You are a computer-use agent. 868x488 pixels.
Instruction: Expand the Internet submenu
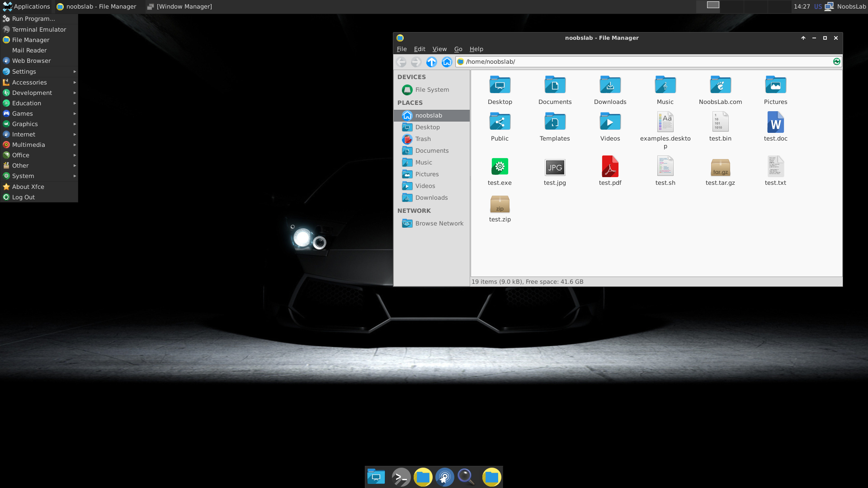[39, 134]
